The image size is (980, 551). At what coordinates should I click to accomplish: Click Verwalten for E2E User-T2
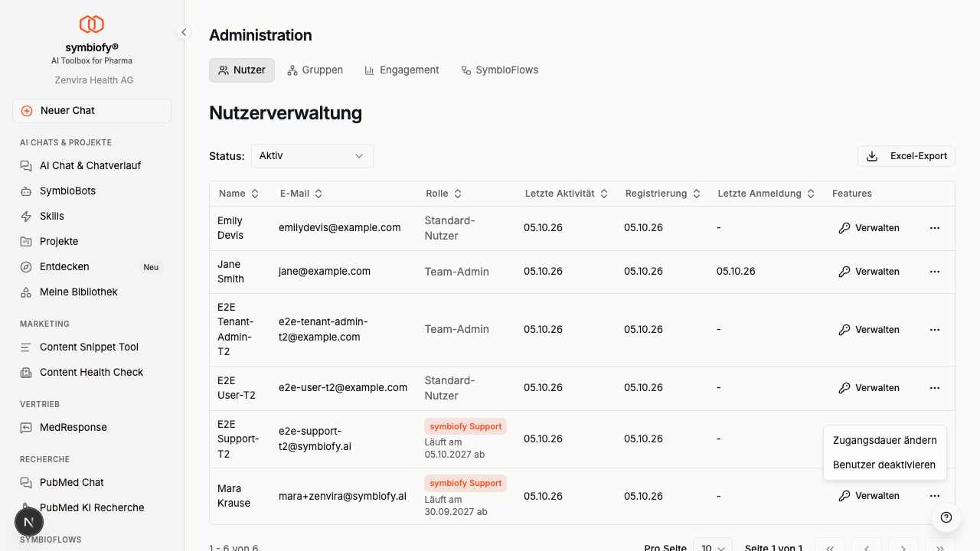[x=869, y=388]
